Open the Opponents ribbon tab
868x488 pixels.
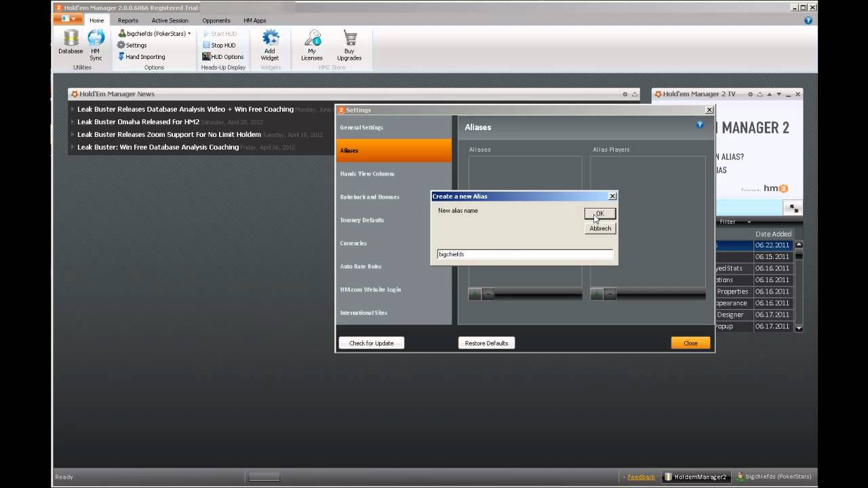click(216, 20)
